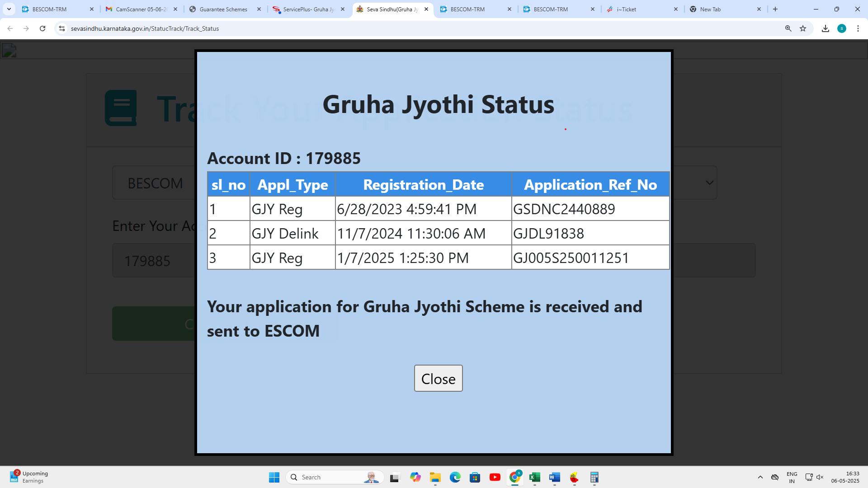Image resolution: width=868 pixels, height=488 pixels.
Task: Open the Windows Start menu
Action: pos(274,477)
